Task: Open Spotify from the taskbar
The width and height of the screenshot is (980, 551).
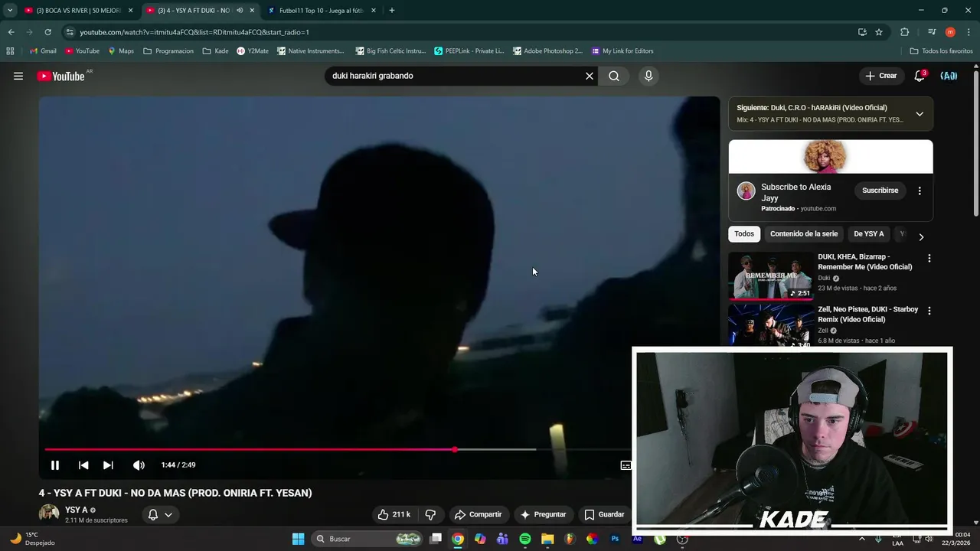Action: click(x=525, y=539)
